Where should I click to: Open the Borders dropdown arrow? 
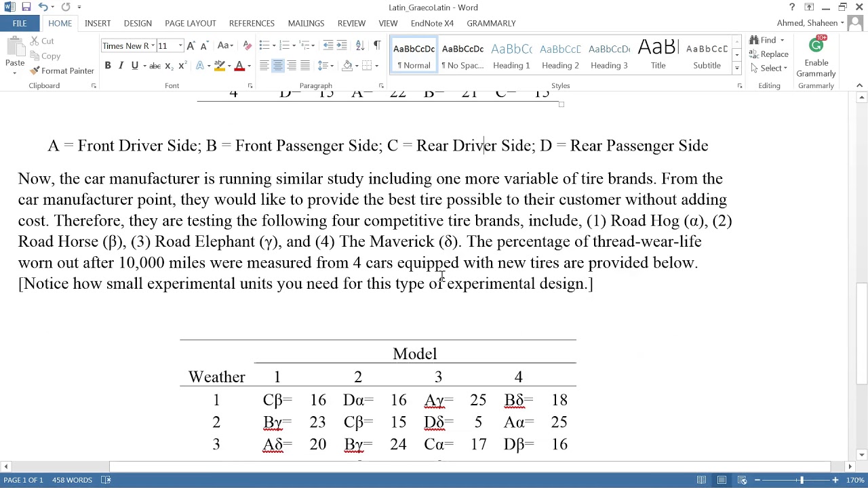click(x=376, y=66)
